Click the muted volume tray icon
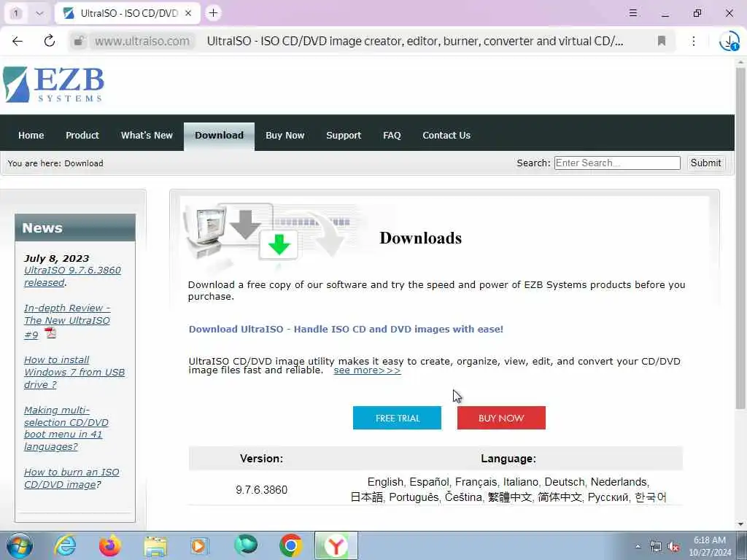The image size is (747, 560). [673, 547]
